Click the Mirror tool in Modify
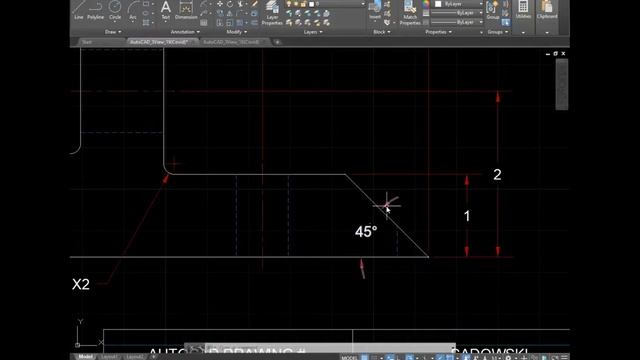The image size is (640, 360). pyautogui.click(x=230, y=13)
